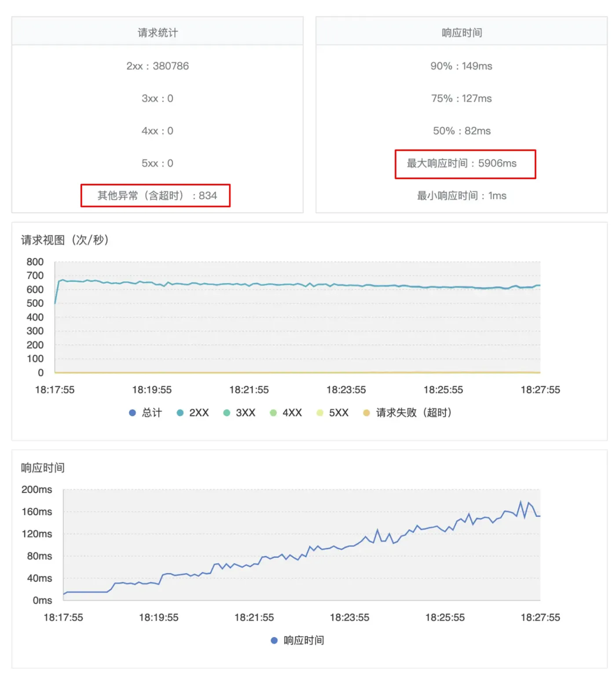This screenshot has height=686, width=616.
Task: Select the 3xx : 0 statistic
Action: [x=158, y=98]
